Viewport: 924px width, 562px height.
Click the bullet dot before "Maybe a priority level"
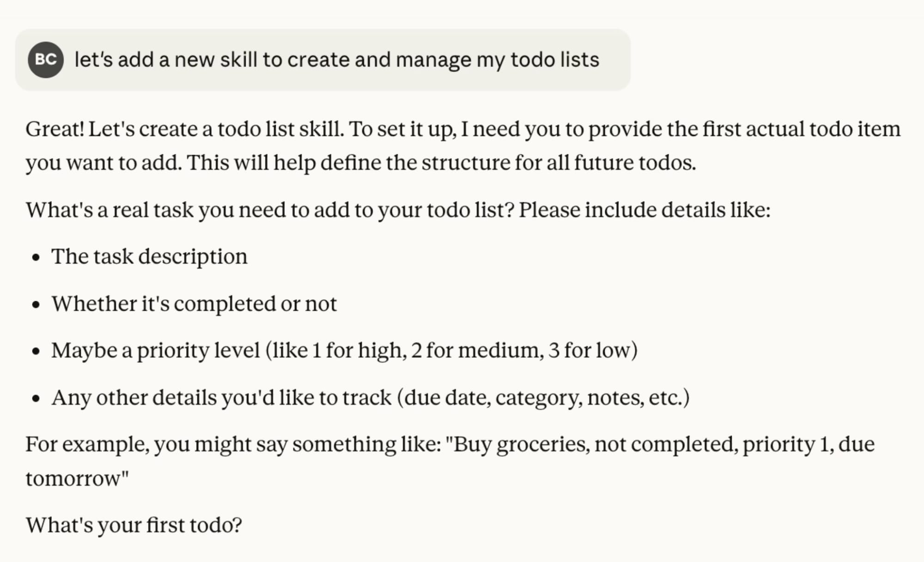pos(36,351)
